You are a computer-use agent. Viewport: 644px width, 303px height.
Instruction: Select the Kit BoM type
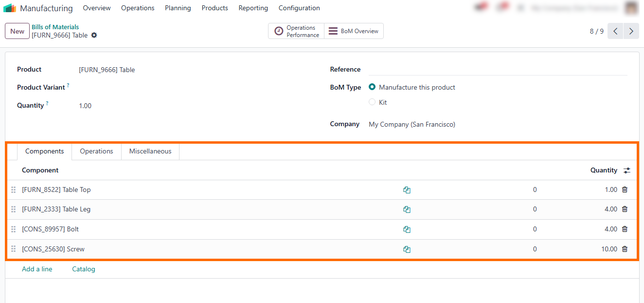pos(372,102)
